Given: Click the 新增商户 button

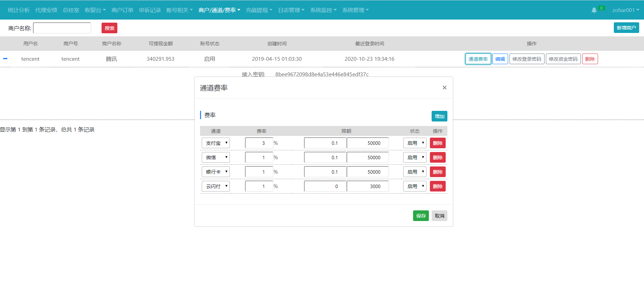Looking at the screenshot, I should pos(626,28).
